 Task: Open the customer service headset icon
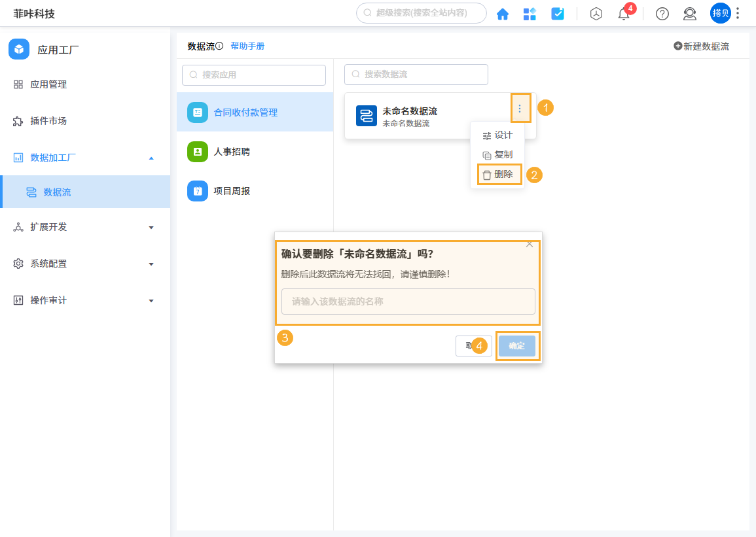click(x=689, y=13)
